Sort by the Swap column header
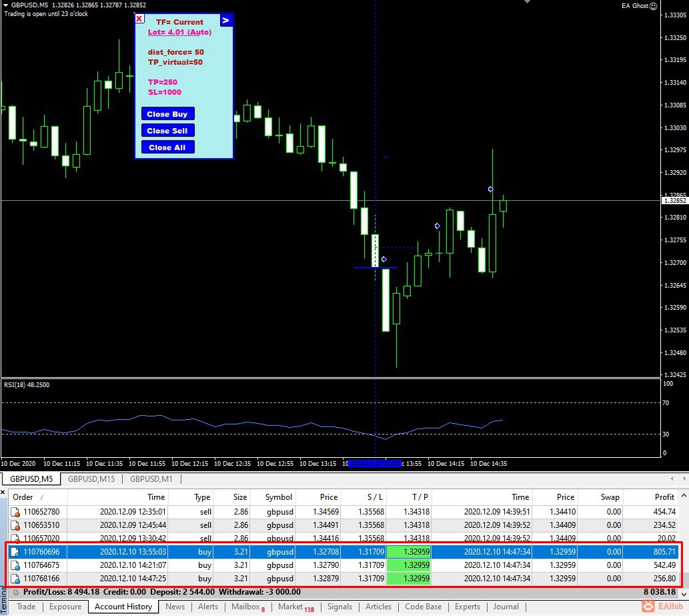Viewport: 689px width, 616px height. tap(600, 497)
